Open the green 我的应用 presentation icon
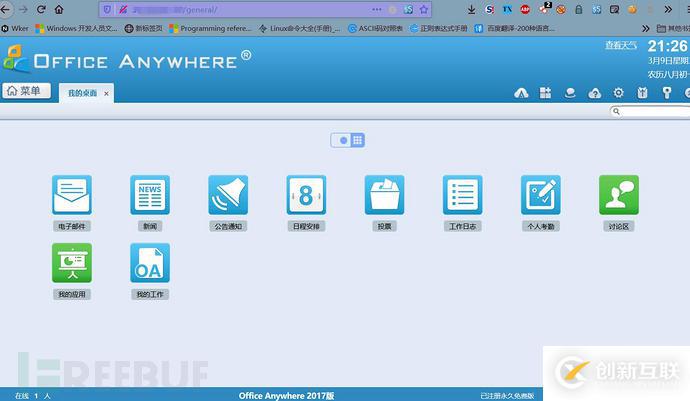Viewport: 690px width, 401px height. click(x=72, y=263)
